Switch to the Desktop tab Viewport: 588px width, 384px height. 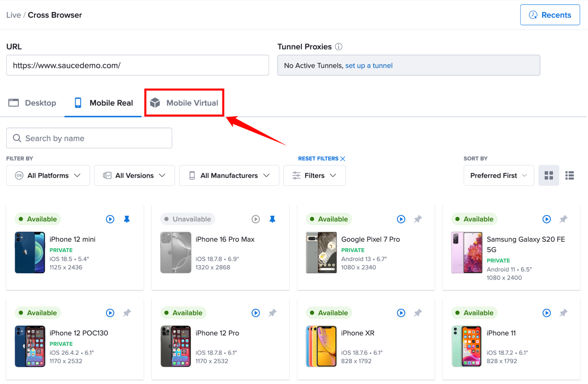pos(32,103)
